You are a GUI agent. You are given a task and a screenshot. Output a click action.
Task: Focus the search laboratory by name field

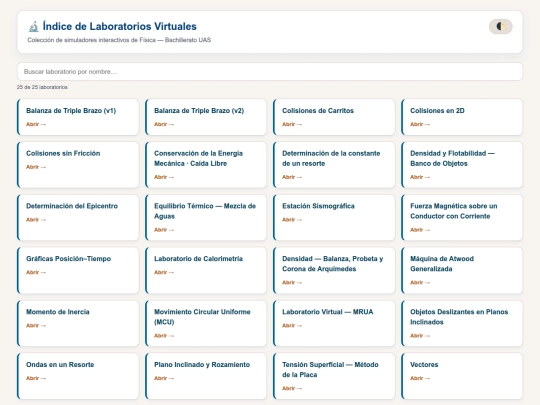point(270,72)
